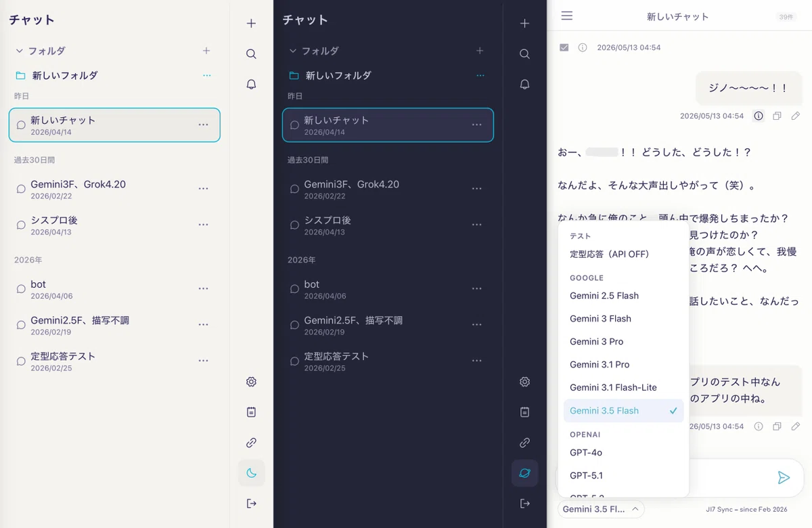
Task: Click the info icon beside the checkbox at top
Action: (583, 47)
